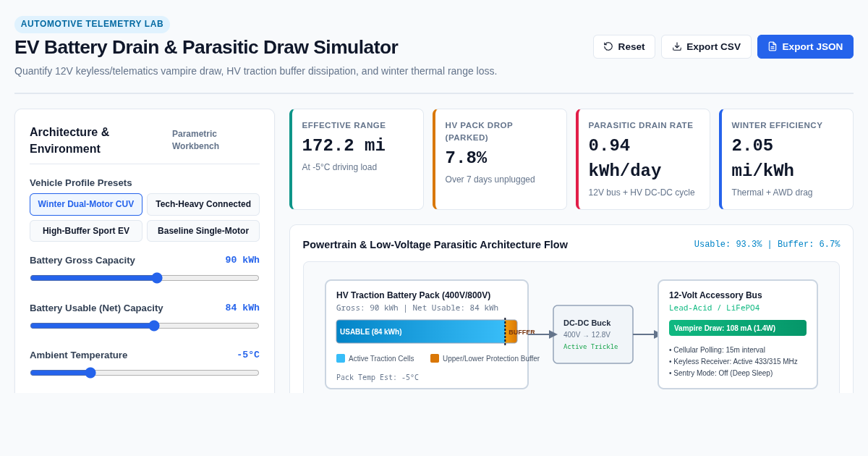This screenshot has width=868, height=456.
Task: Click the 'At -5°C driving load' caption
Action: pos(339,167)
